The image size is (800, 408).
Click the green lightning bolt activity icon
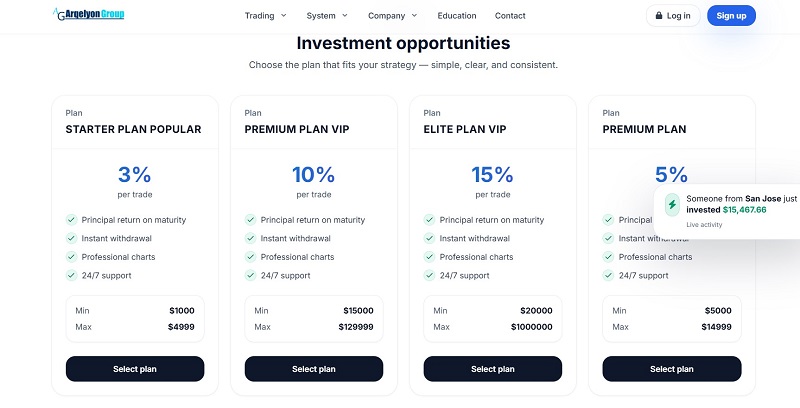(672, 205)
